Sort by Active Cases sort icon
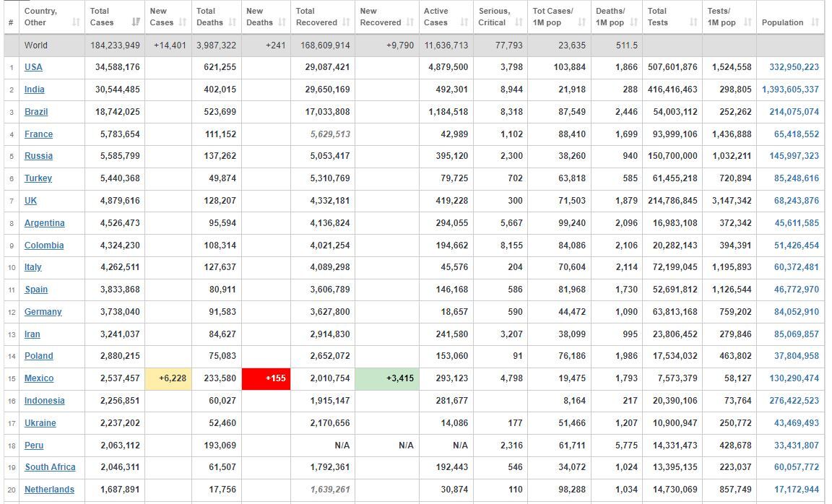The image size is (832, 504). 464,22
